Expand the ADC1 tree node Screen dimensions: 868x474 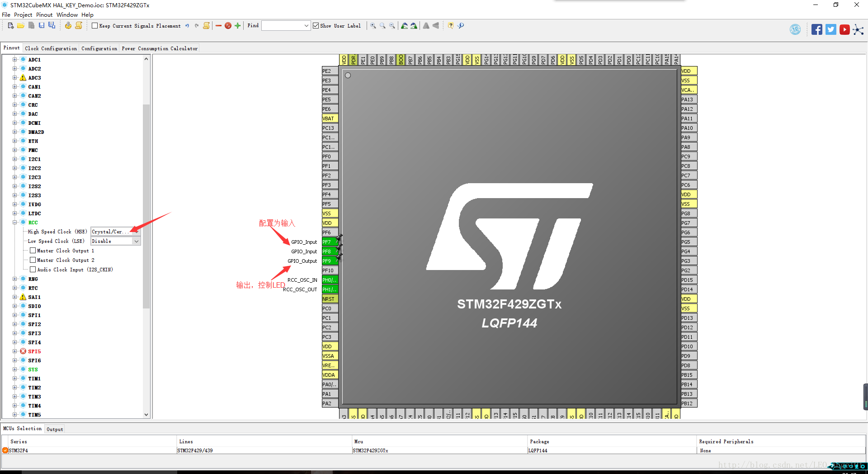click(14, 60)
